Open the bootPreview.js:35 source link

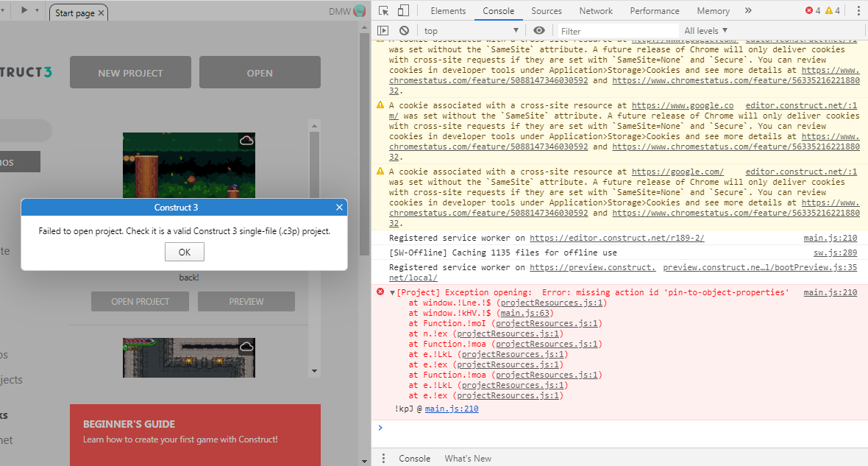(760, 267)
